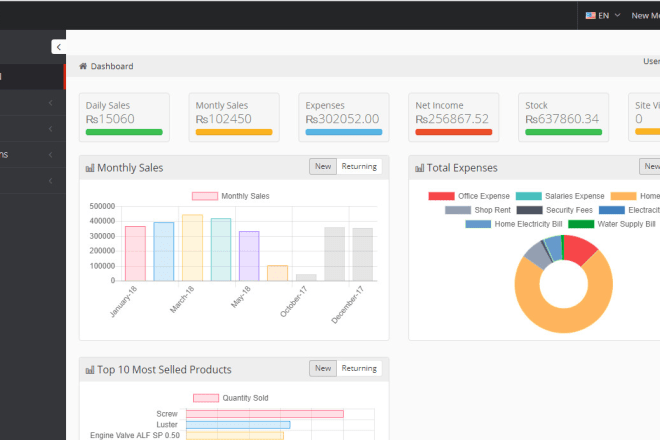Expand sidebar menu ending in 'ns'
Viewport: 660px width, 440px height.
(x=32, y=155)
